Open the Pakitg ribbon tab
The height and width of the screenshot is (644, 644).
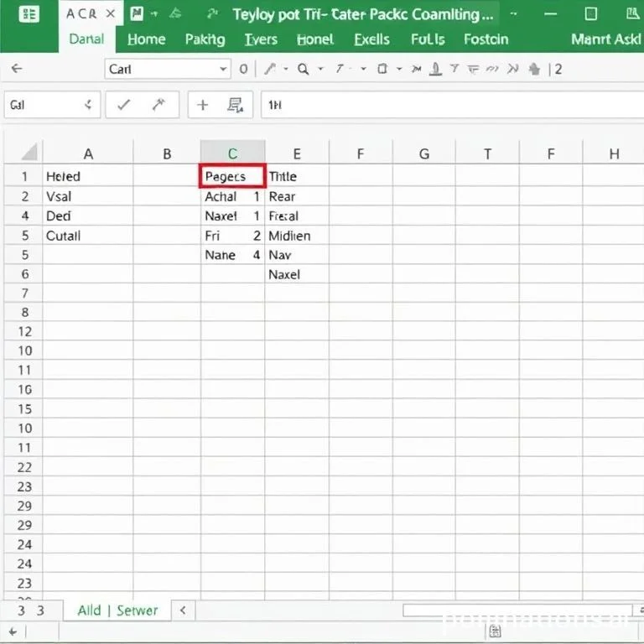(205, 39)
